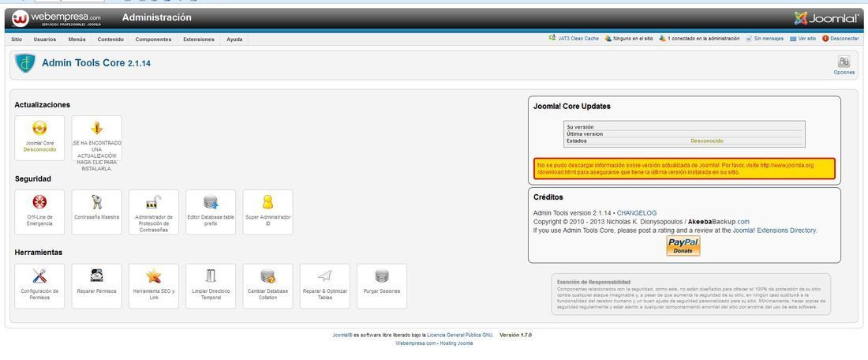Open the Usuarios menu
Viewport: 868px width, 360px height.
tap(44, 39)
